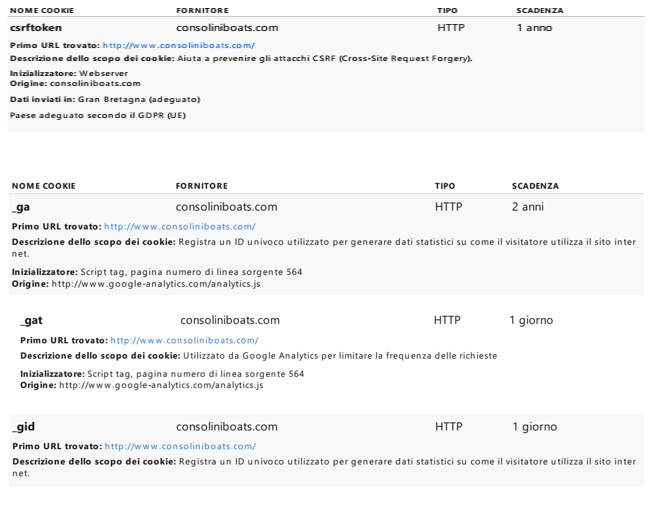655x505 pixels.
Task: Click the first FORNITORE column header
Action: [x=202, y=10]
